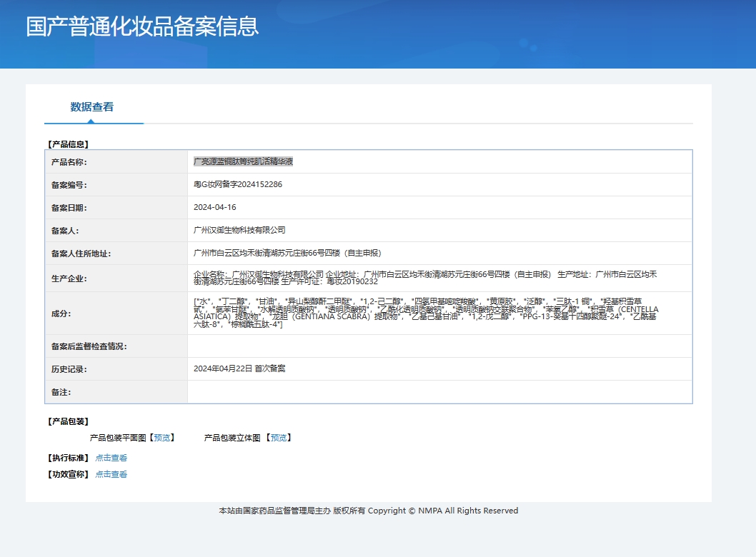Click 点击查看 next to 功效宣称
This screenshot has width=756, height=557.
tap(111, 473)
